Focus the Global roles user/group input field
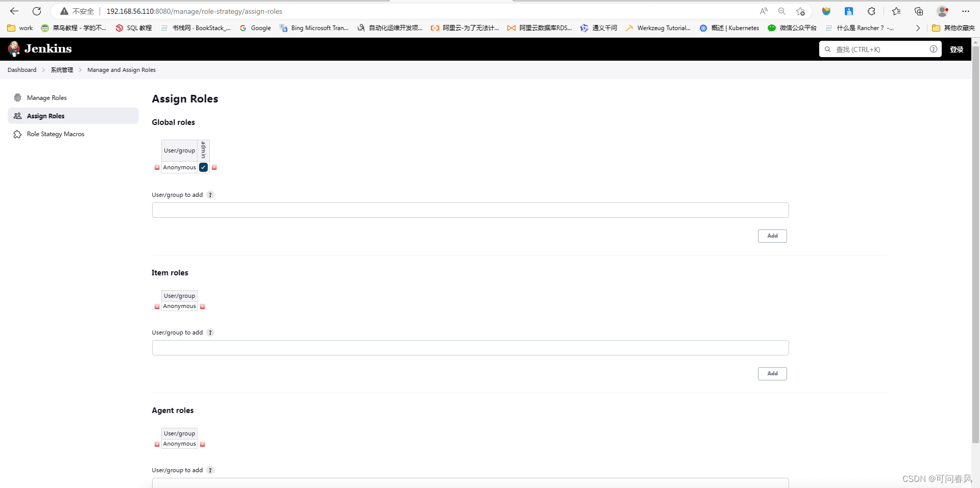Screen dimensions: 980x488 [470, 210]
